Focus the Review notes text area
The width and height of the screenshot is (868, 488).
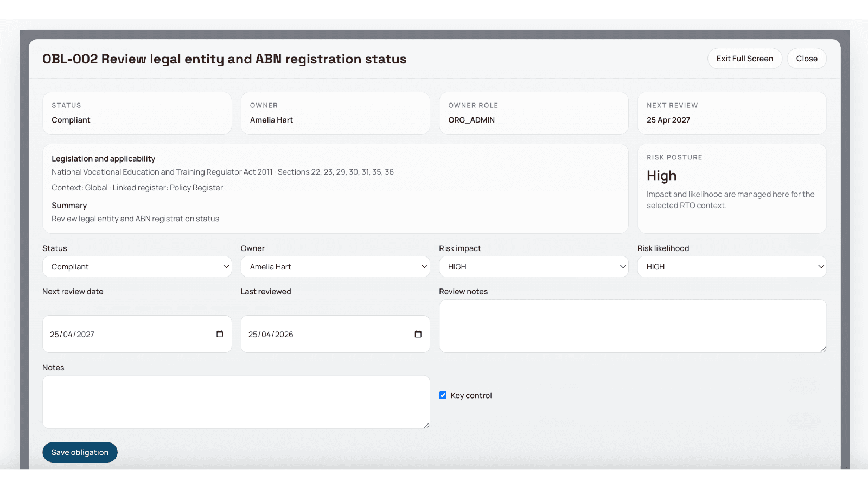(x=633, y=326)
